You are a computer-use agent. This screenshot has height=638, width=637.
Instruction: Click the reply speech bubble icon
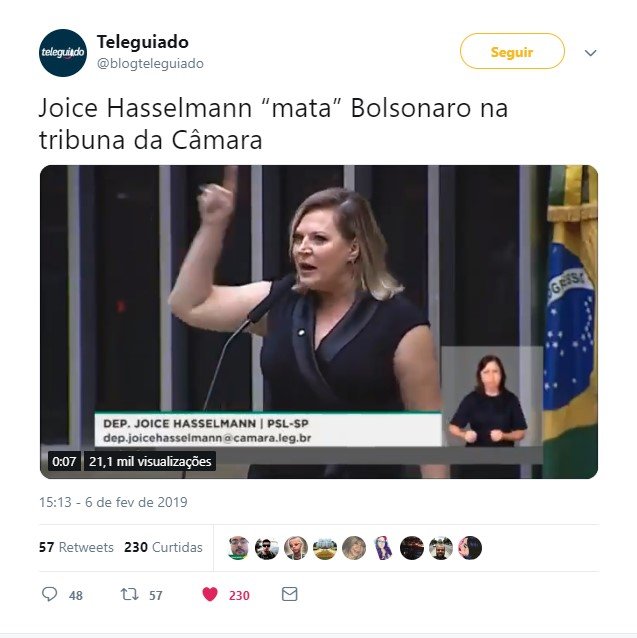coord(50,594)
